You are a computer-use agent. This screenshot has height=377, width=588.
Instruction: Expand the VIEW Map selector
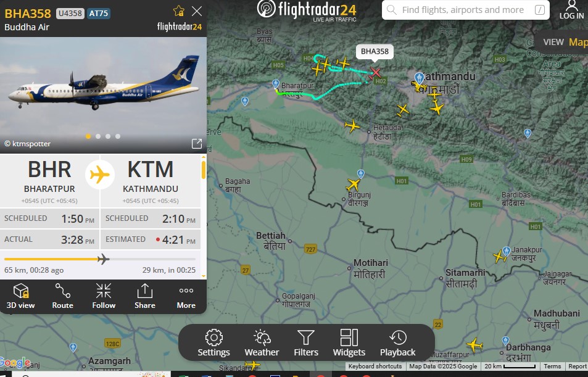pos(565,42)
